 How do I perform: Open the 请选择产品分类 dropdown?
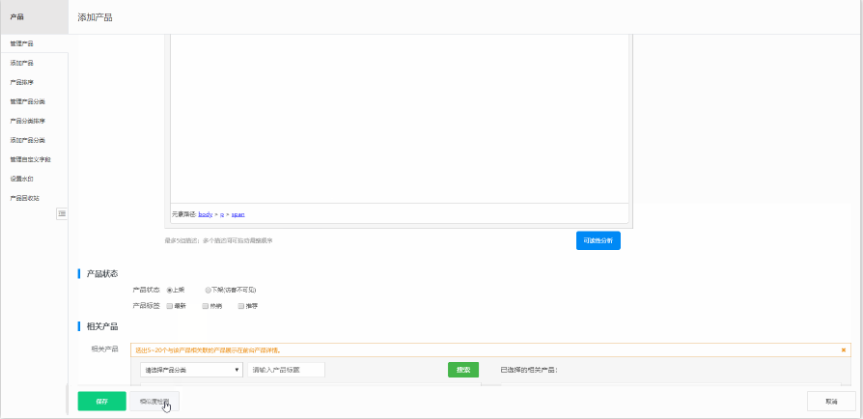[190, 369]
